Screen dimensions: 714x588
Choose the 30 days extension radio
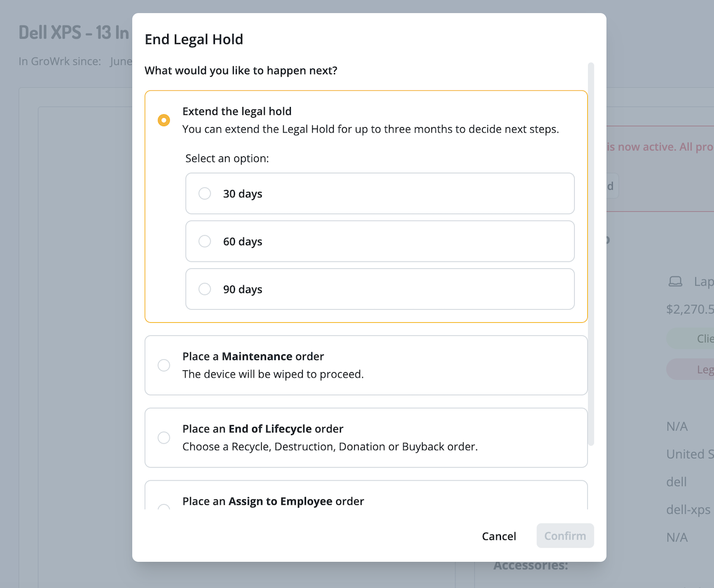point(205,194)
